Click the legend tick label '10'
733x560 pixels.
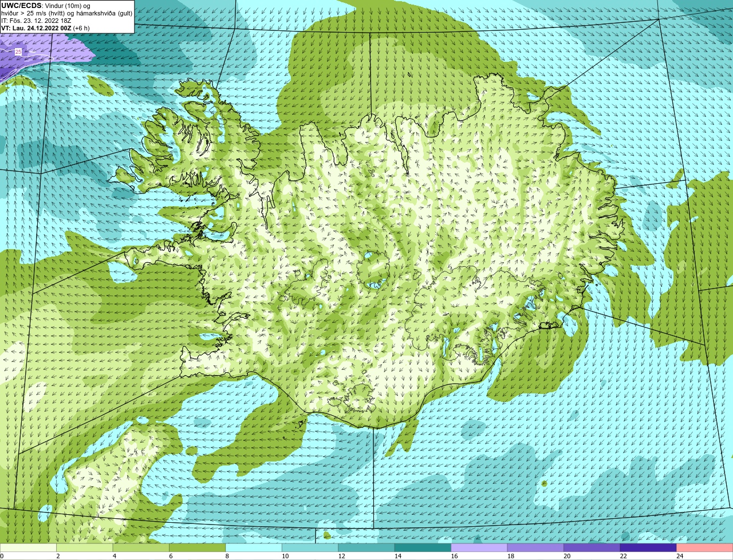click(285, 556)
